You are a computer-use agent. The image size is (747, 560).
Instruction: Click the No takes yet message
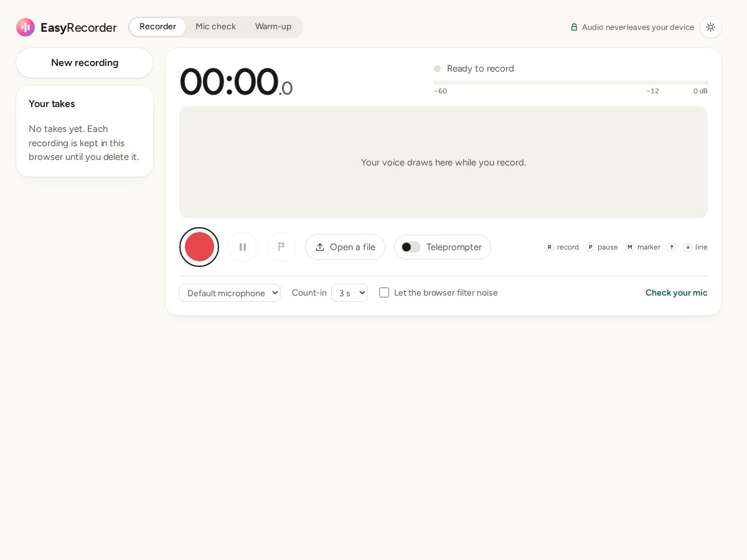pos(84,143)
